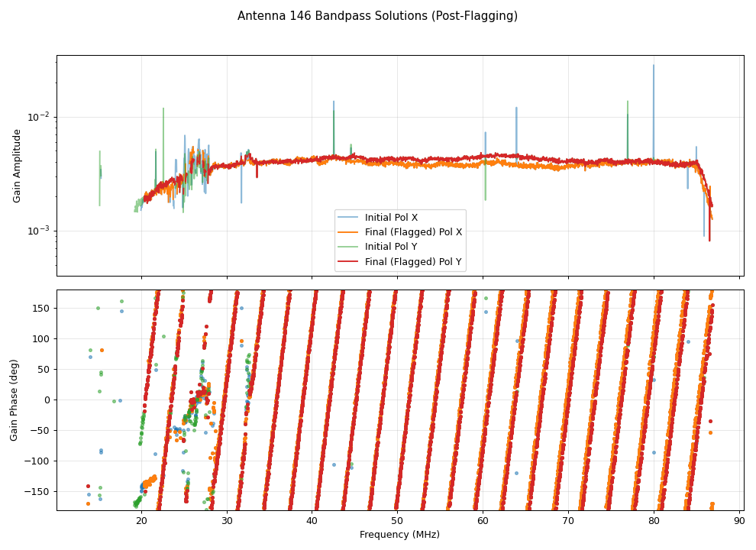Click the 10⁻² amplitude axis tick label
The image size is (756, 550).
tap(37, 117)
